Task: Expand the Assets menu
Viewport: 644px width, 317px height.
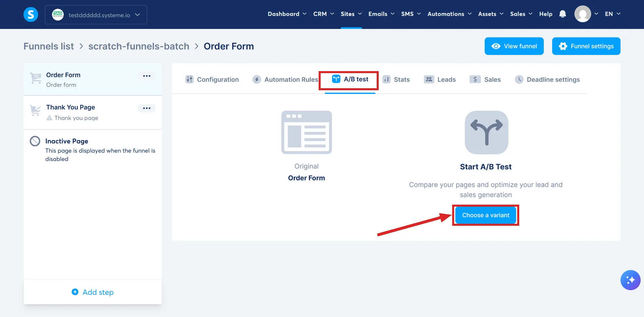Action: coord(491,14)
